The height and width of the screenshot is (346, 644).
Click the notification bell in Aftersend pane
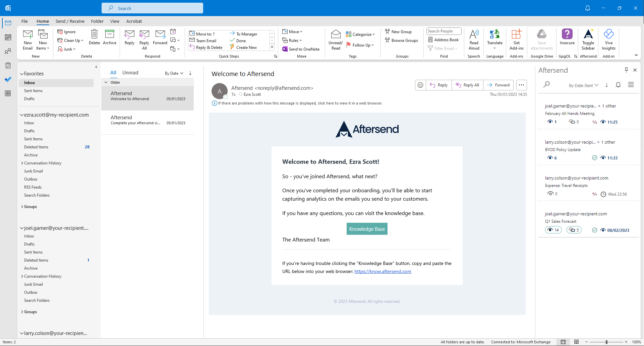click(618, 85)
